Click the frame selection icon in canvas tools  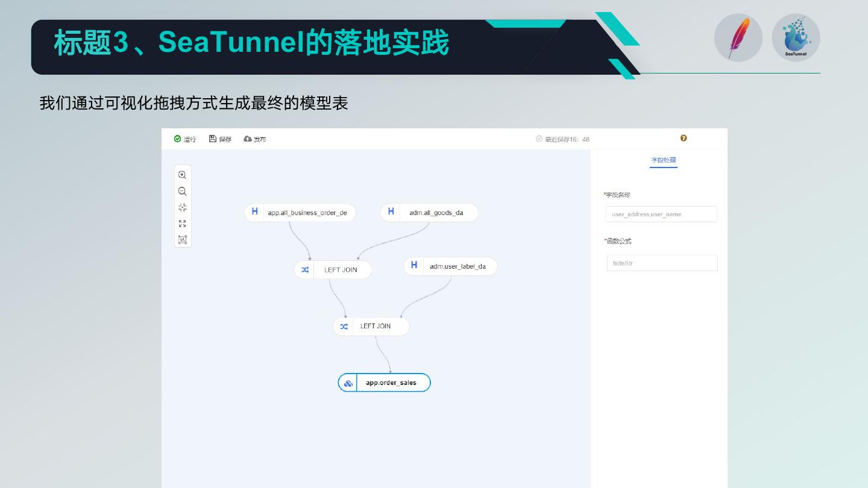coord(182,239)
